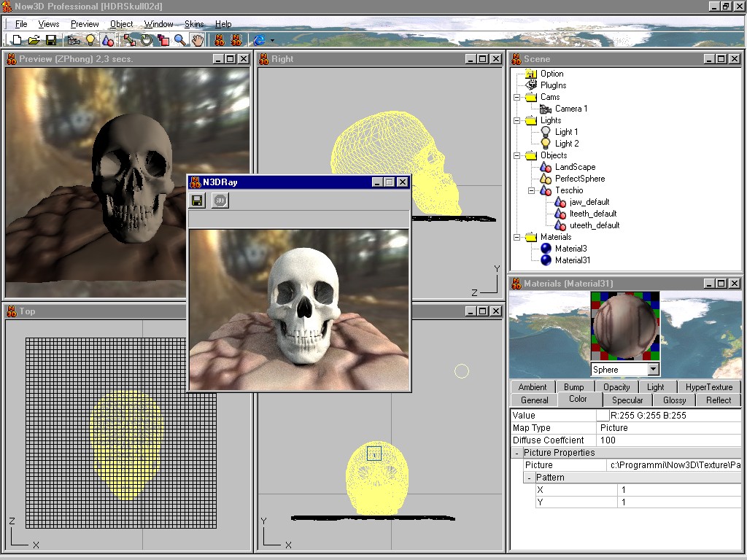The height and width of the screenshot is (560, 747).
Task: Open the Sphere preview shape dropdown
Action: tap(653, 370)
